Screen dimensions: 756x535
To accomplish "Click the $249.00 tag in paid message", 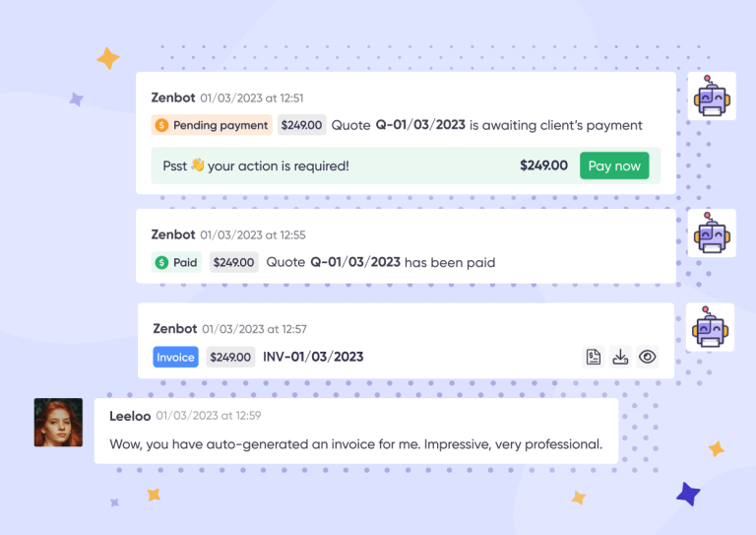I will [234, 262].
